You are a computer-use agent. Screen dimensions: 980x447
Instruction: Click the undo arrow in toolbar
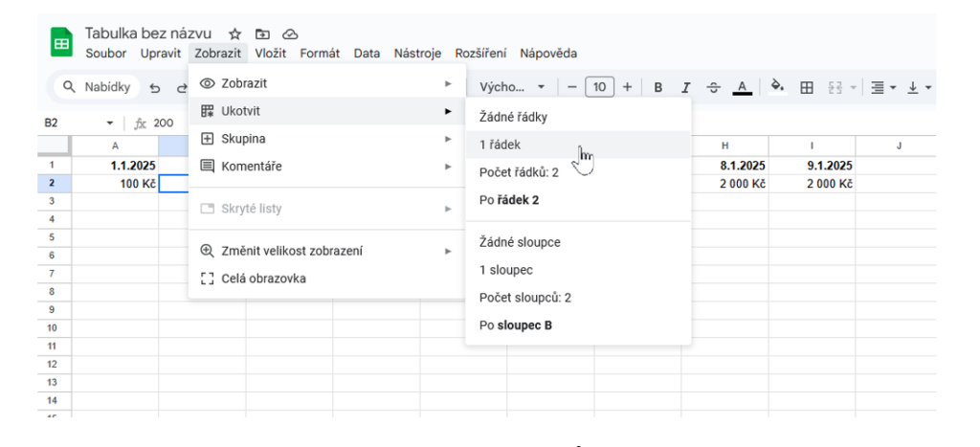(x=153, y=87)
